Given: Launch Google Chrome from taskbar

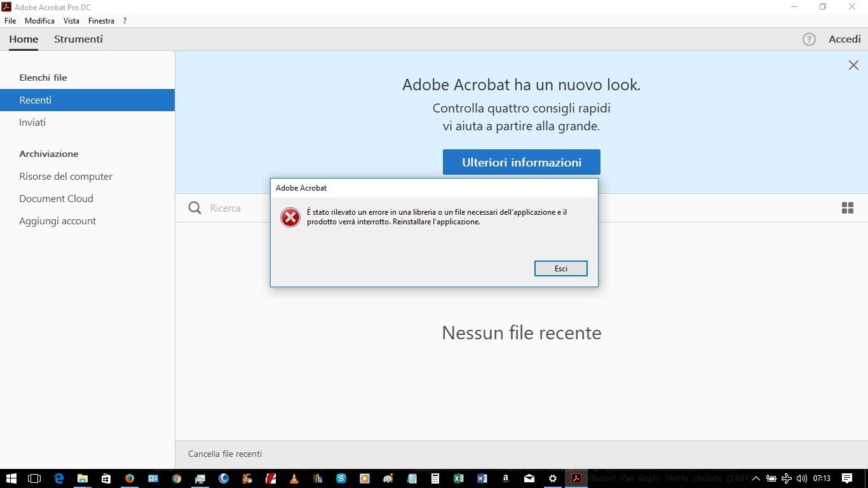Looking at the screenshot, I should click(x=177, y=478).
